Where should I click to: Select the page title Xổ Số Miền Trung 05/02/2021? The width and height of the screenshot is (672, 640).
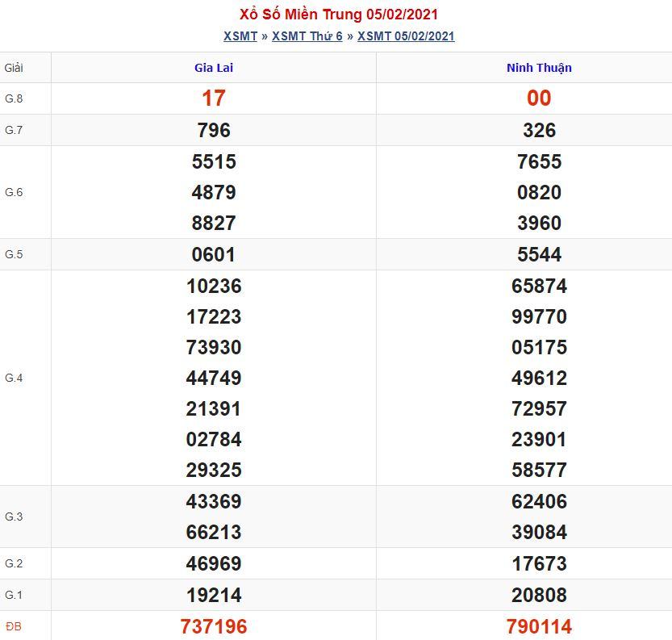point(339,15)
